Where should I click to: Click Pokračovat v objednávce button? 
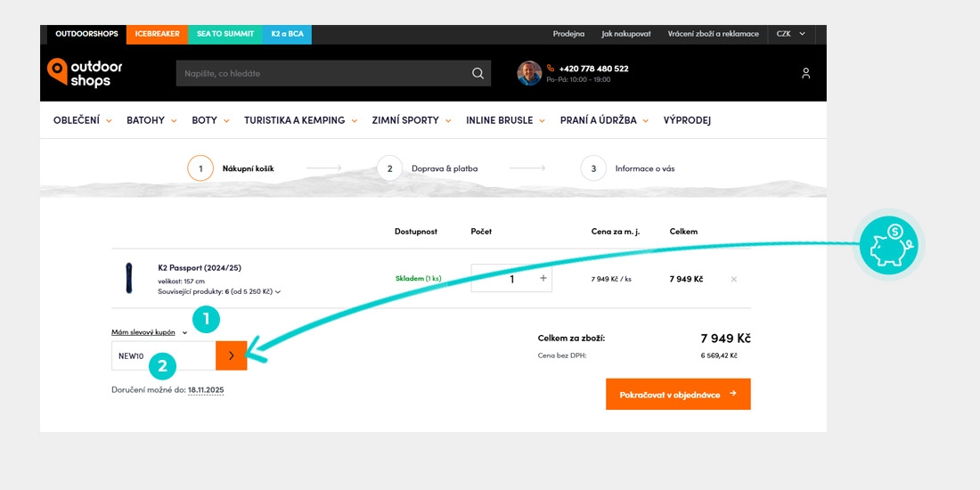tap(678, 394)
